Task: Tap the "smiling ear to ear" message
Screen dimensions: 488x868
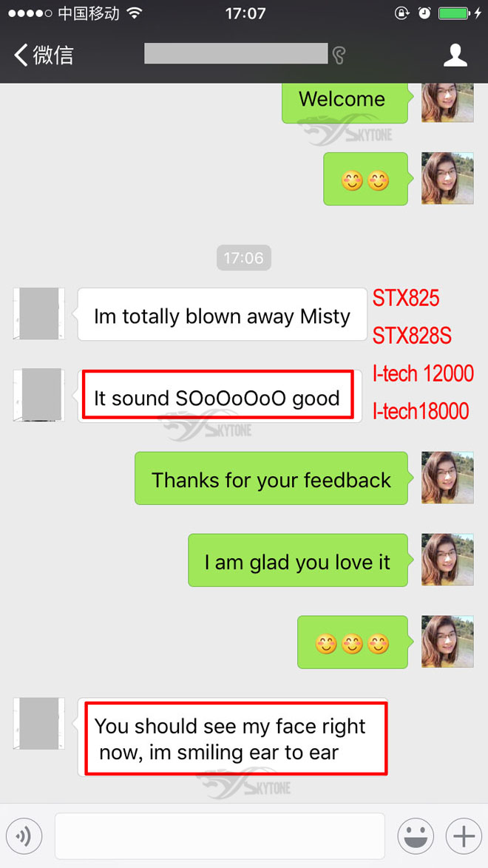Action: coord(232,737)
